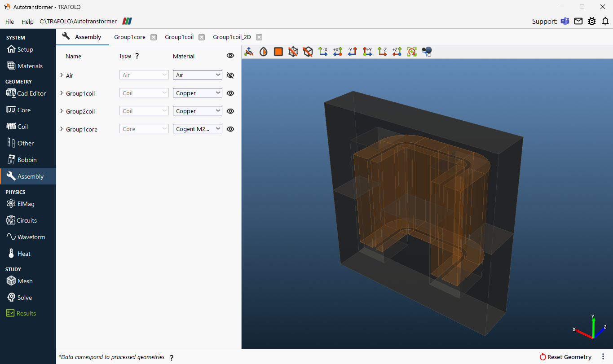Click the half-filled drop opacity icon
613x364 pixels.
coord(264,52)
